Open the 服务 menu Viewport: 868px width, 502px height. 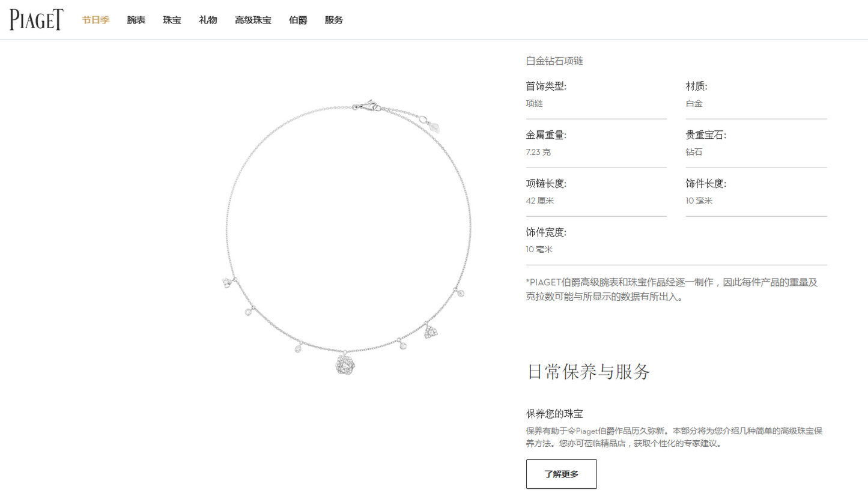coord(334,20)
